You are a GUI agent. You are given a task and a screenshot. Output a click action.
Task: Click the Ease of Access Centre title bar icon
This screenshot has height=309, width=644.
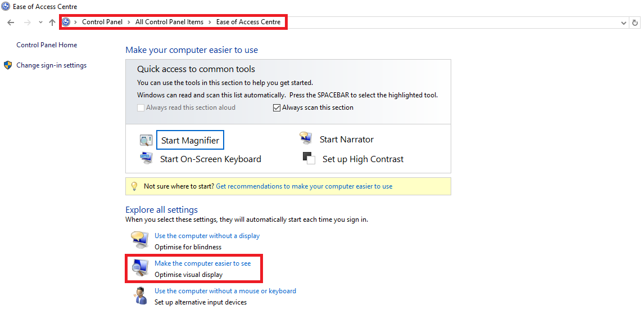point(6,7)
